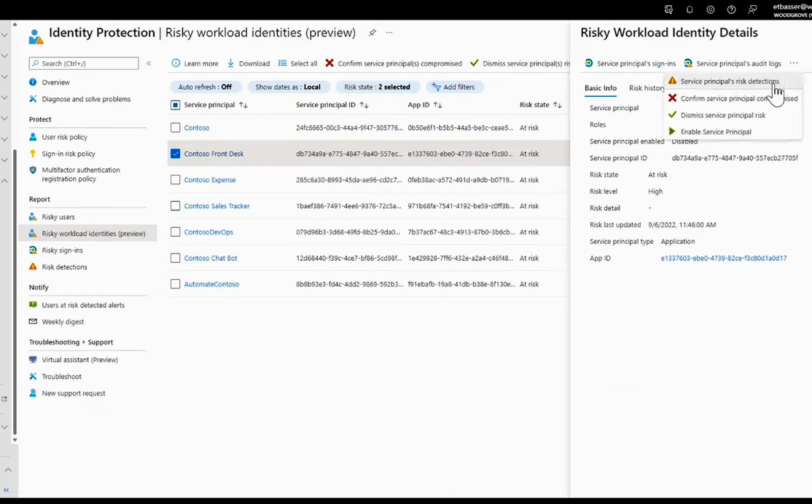Expand the portal menu at bottom left
The image size is (812, 504).
(x=7, y=489)
